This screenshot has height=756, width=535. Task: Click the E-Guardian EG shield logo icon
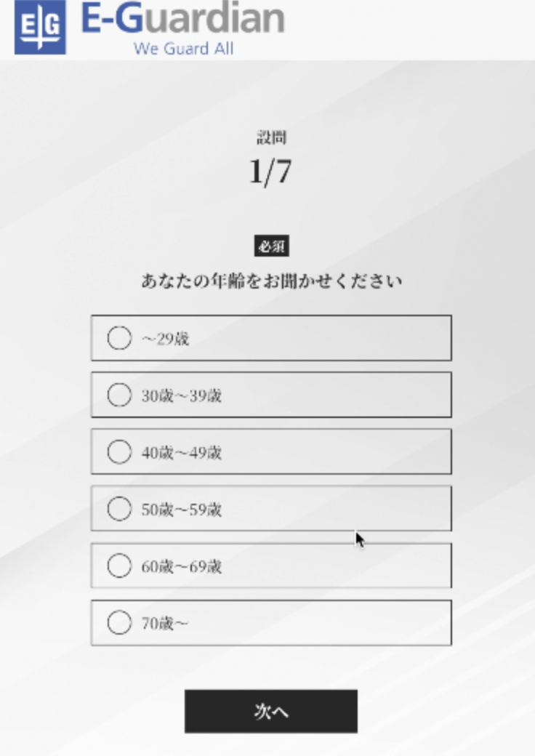pyautogui.click(x=40, y=28)
